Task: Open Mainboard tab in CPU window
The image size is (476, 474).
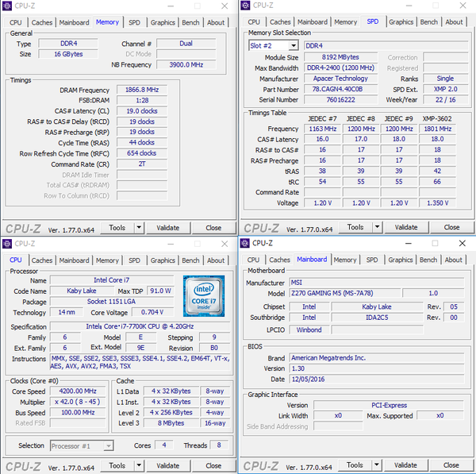Action: [74, 260]
